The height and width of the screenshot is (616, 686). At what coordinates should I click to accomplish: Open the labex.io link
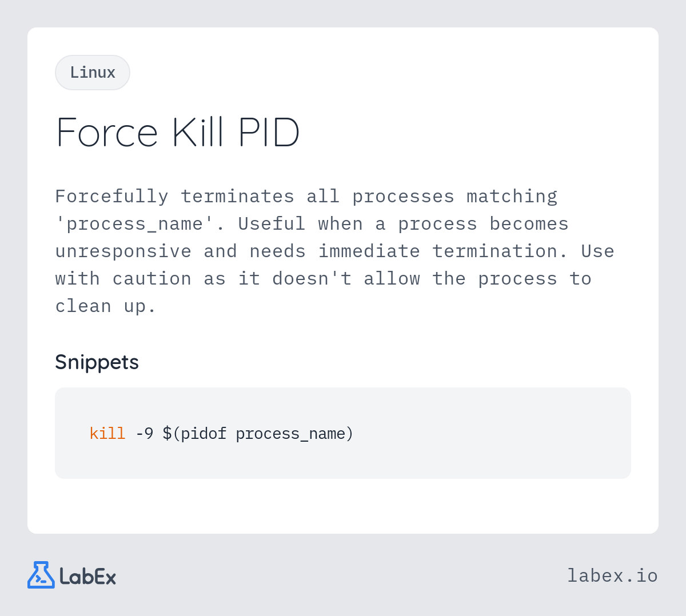point(612,575)
